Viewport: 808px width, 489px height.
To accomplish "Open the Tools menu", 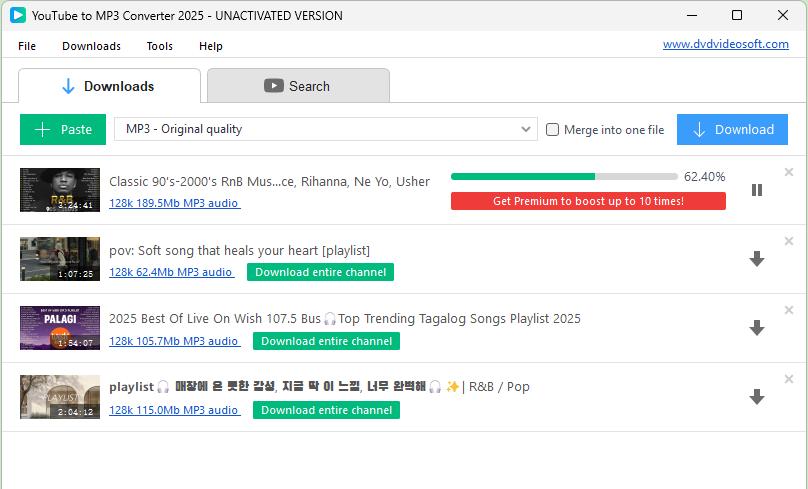I will tap(159, 46).
